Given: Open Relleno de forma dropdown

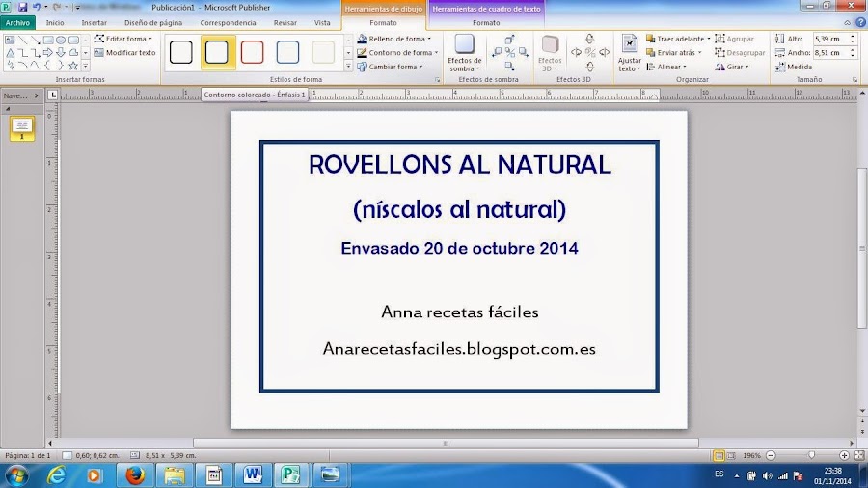Looking at the screenshot, I should point(394,39).
